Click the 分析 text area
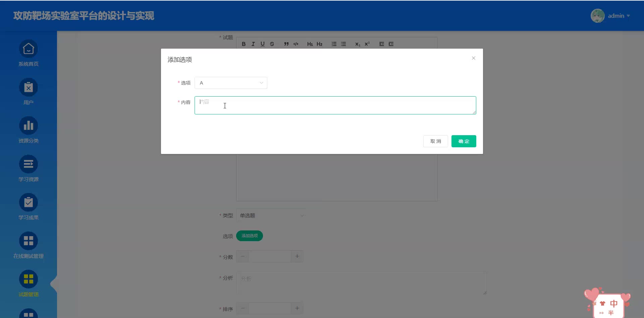This screenshot has height=318, width=644. coord(362,283)
